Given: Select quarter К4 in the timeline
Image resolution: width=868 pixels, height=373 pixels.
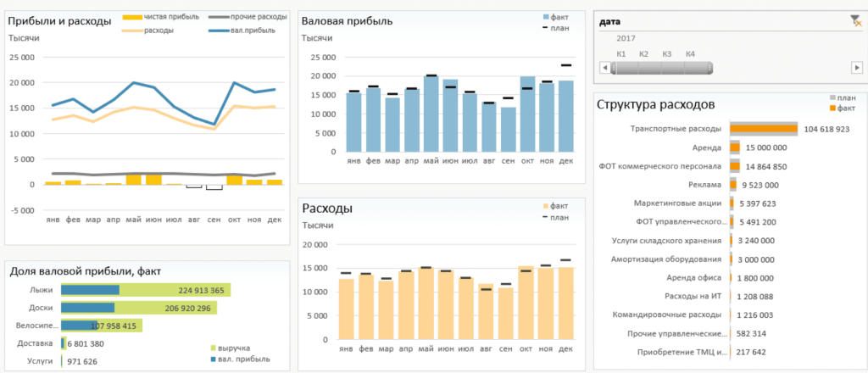Looking at the screenshot, I should 690,54.
